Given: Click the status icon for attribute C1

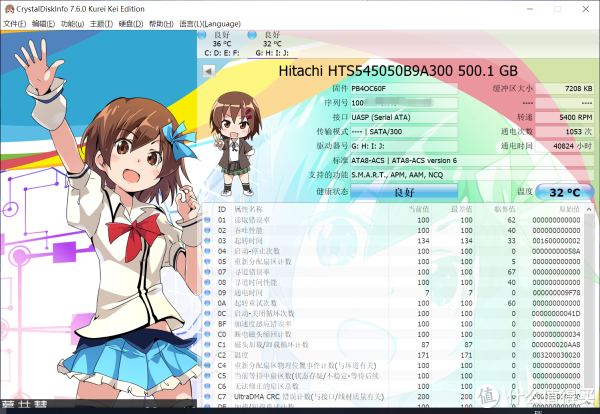Looking at the screenshot, I should (207, 344).
